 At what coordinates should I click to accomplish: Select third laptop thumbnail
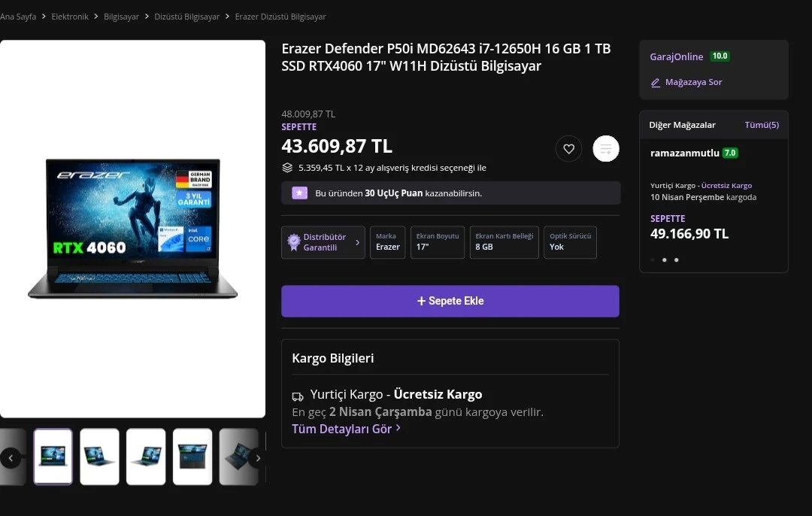click(x=146, y=457)
